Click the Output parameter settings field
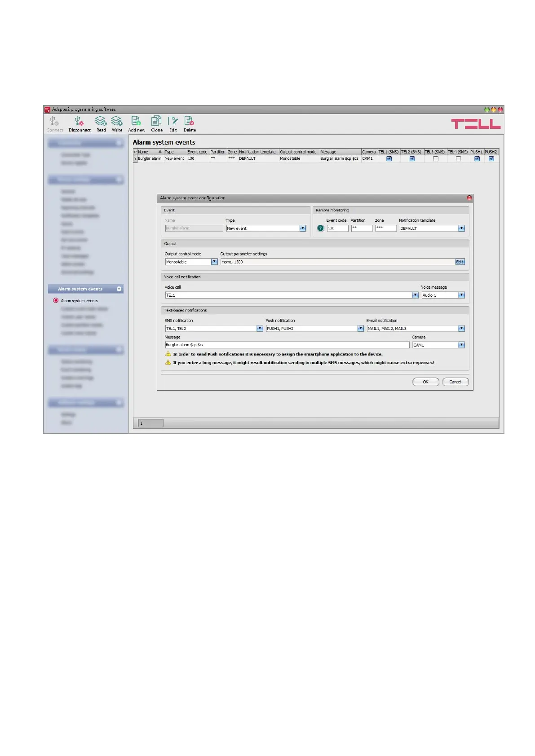This screenshot has width=535, height=756. tap(338, 262)
